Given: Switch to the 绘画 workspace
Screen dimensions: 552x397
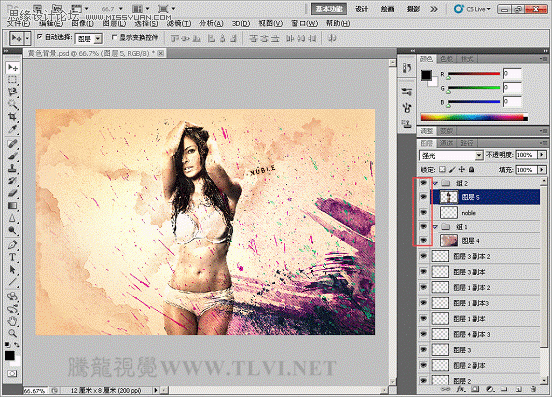Looking at the screenshot, I should (387, 9).
